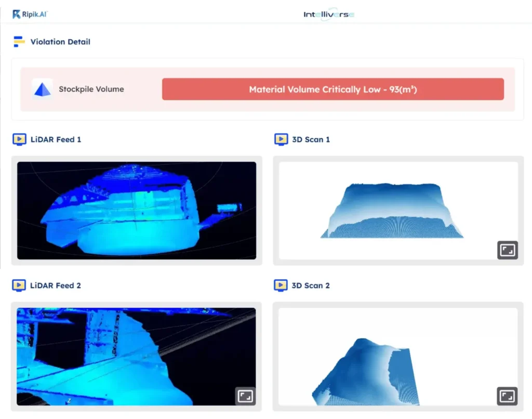Expand 3D Scan 1 to fullscreen
The width and height of the screenshot is (532, 419).
click(507, 250)
